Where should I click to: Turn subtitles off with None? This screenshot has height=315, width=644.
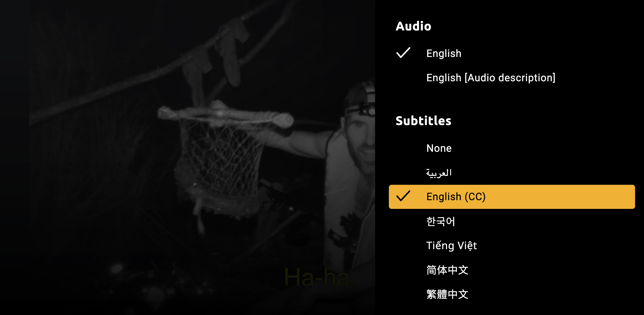click(x=439, y=148)
